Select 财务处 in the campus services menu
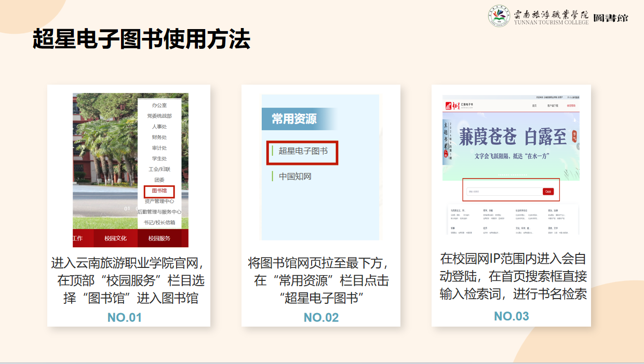644x364 pixels. pyautogui.click(x=159, y=137)
